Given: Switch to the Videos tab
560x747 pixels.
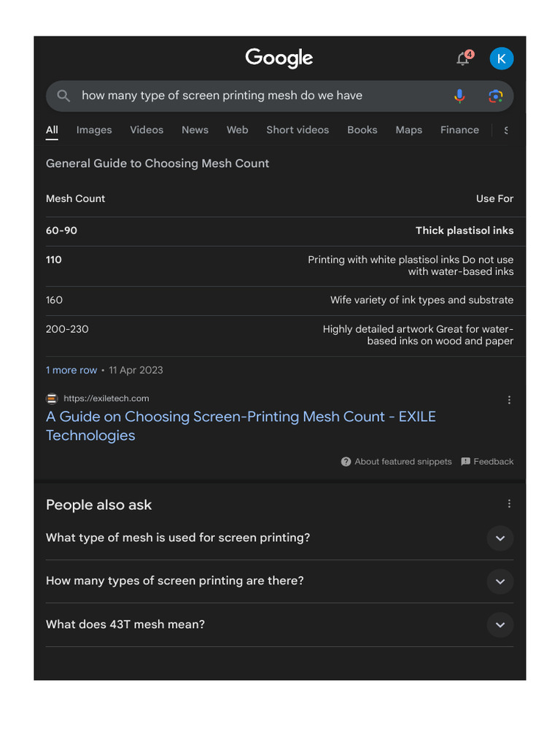Looking at the screenshot, I should pyautogui.click(x=147, y=130).
